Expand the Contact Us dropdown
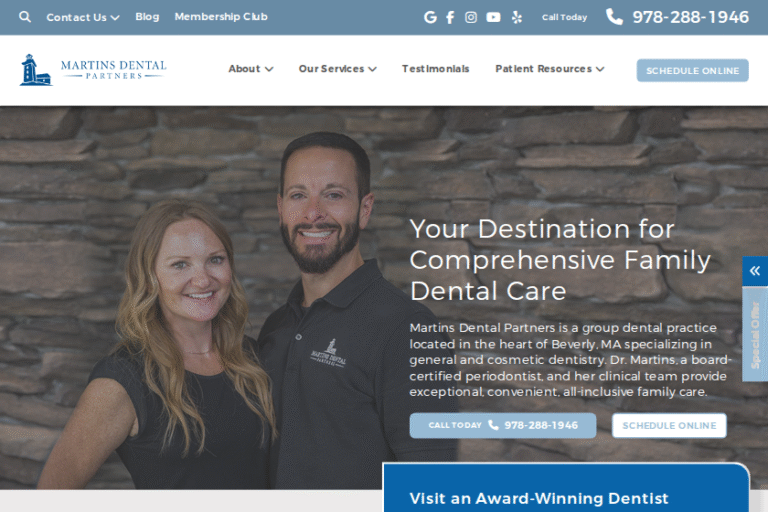 [x=83, y=17]
